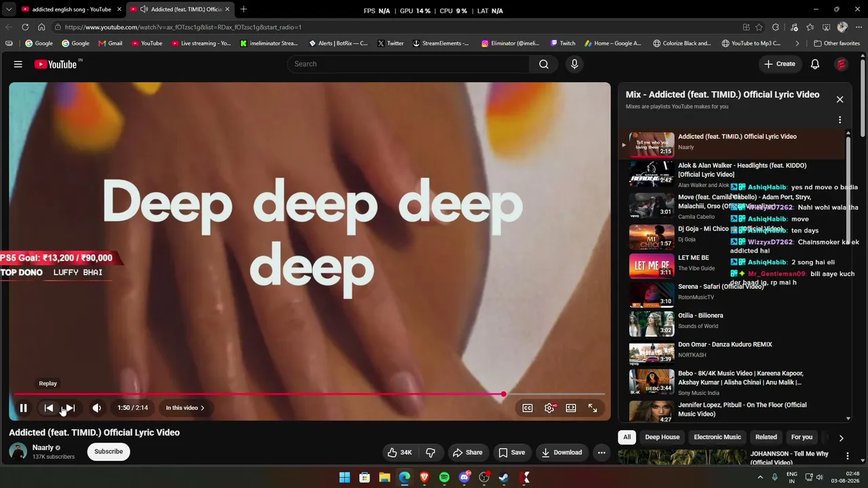Open the Mix playlist options menu

point(840,120)
